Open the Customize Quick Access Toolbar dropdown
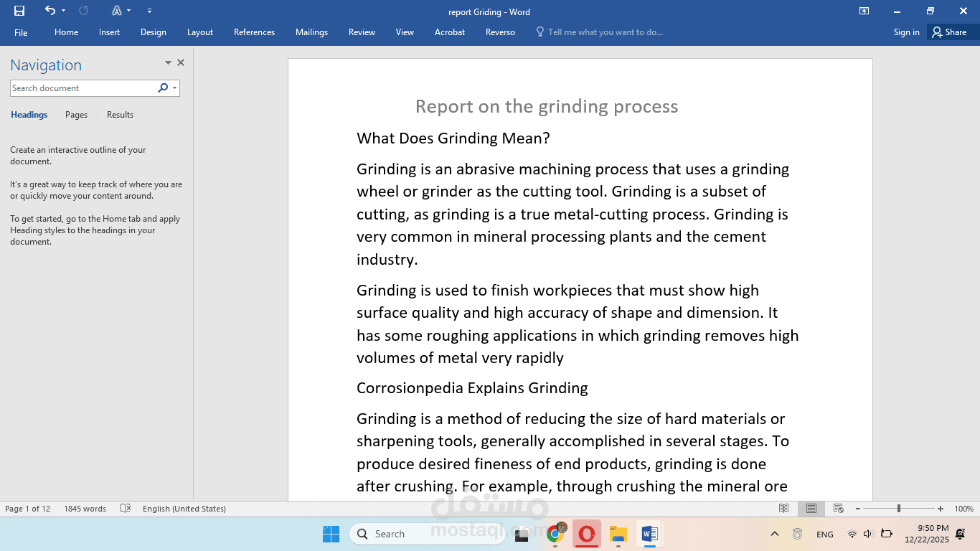980x551 pixels. coord(149,11)
